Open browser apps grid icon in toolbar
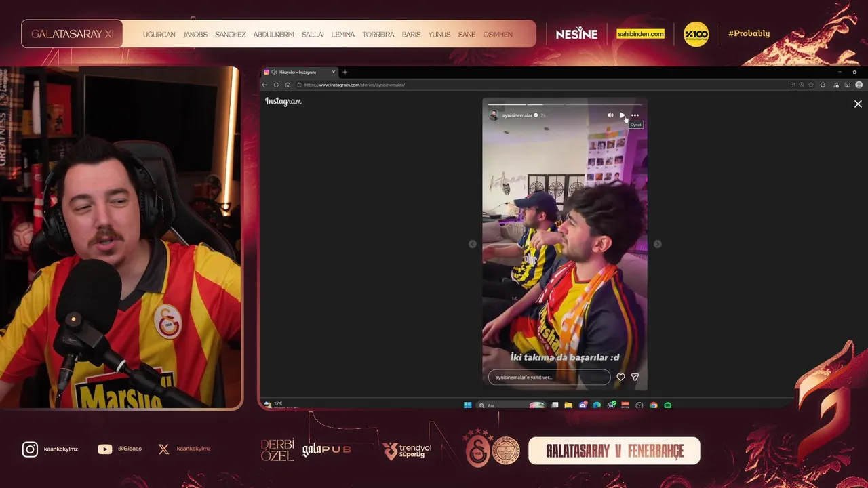 coord(793,85)
